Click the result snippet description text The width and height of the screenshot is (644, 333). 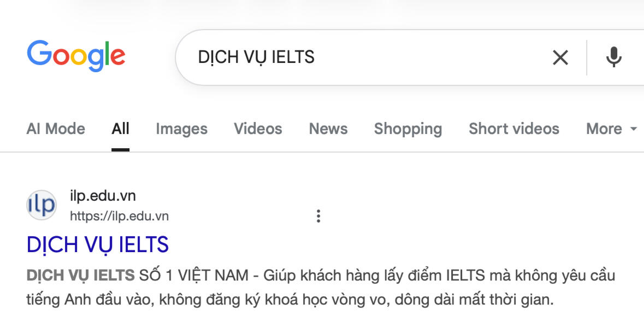coord(321,288)
